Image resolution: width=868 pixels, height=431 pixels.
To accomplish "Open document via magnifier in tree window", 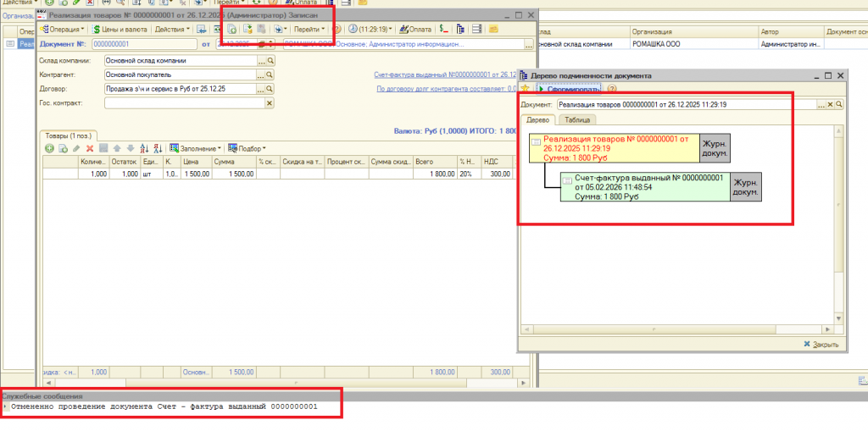I will pyautogui.click(x=839, y=104).
